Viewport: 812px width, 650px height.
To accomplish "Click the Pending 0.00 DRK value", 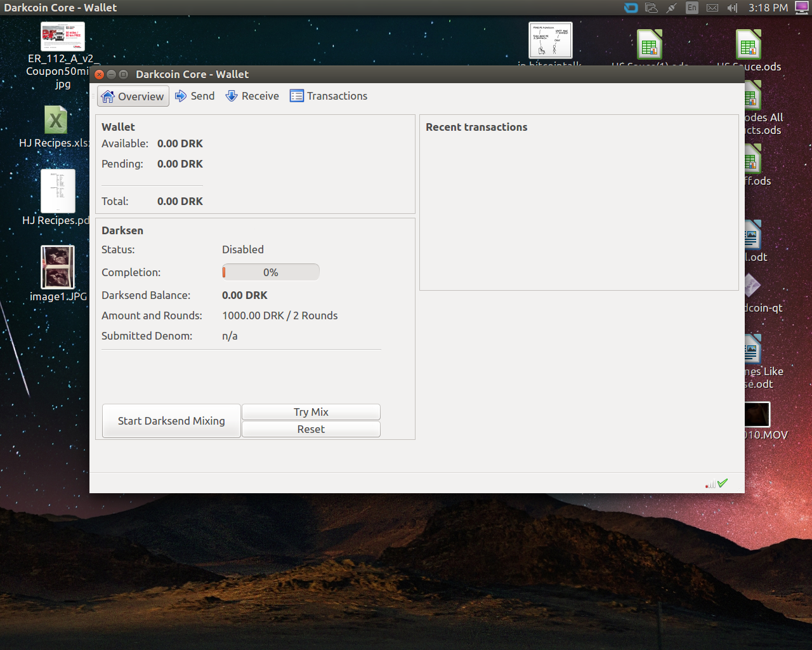I will [180, 164].
